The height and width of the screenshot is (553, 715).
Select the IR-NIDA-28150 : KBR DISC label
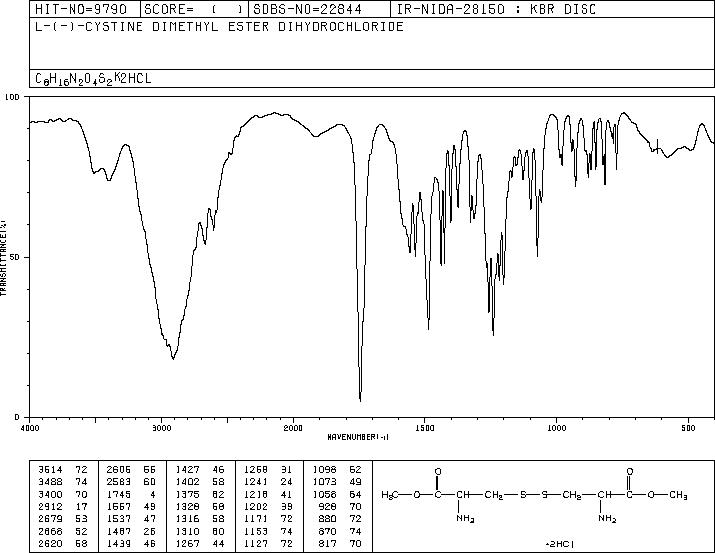(496, 9)
